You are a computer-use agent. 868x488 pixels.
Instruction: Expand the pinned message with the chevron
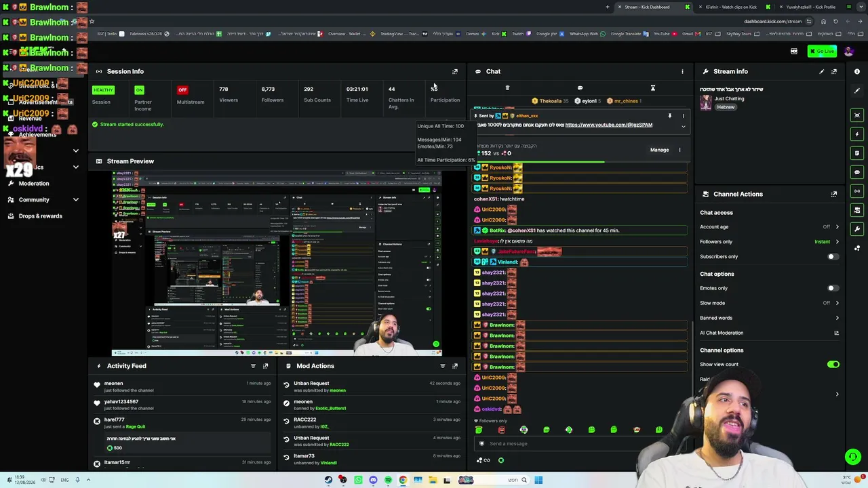point(683,127)
